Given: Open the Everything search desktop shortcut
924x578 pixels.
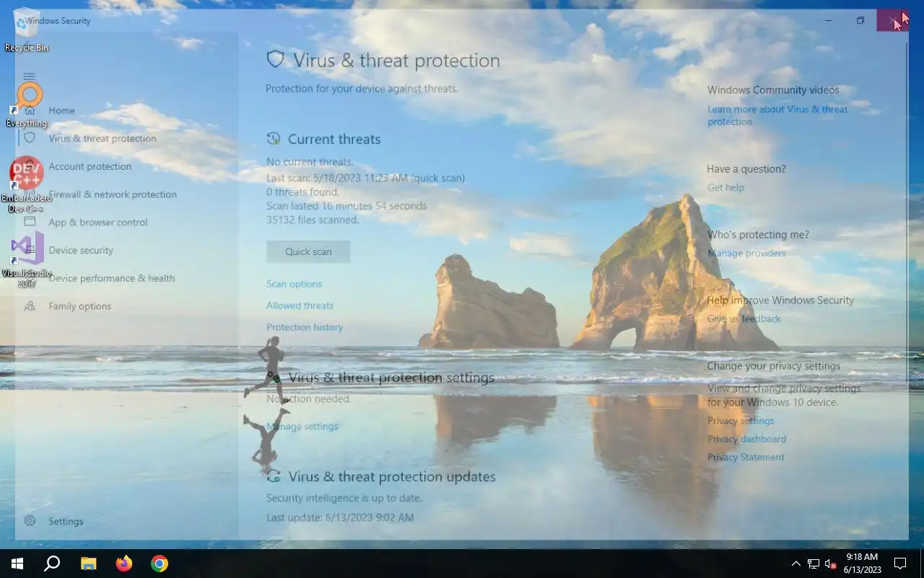Looking at the screenshot, I should (27, 105).
